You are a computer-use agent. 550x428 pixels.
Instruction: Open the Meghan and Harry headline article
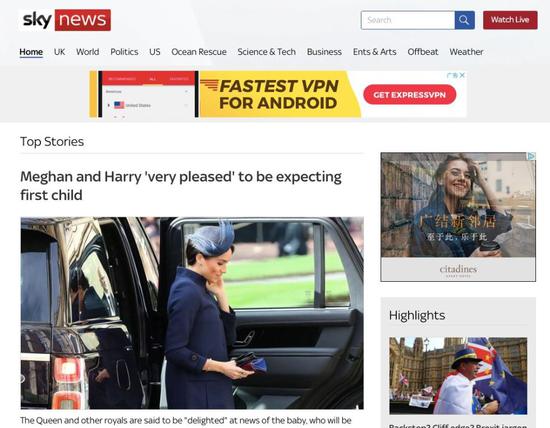click(181, 186)
